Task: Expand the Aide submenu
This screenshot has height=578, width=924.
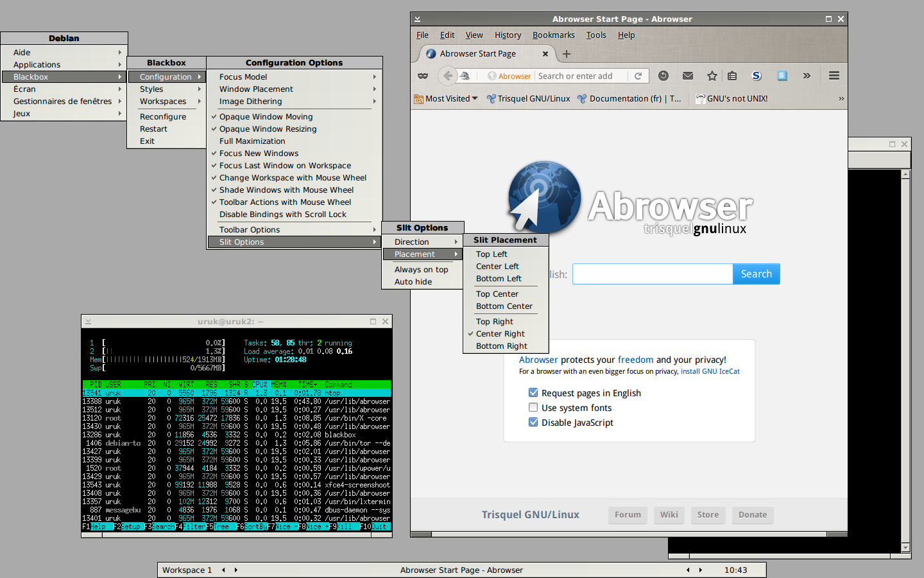Action: (64, 53)
